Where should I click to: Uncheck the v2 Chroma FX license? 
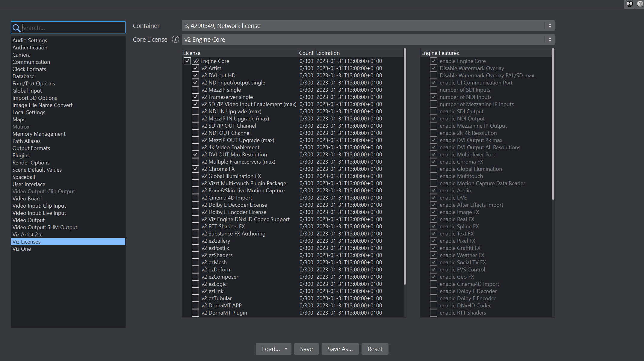[x=195, y=169]
